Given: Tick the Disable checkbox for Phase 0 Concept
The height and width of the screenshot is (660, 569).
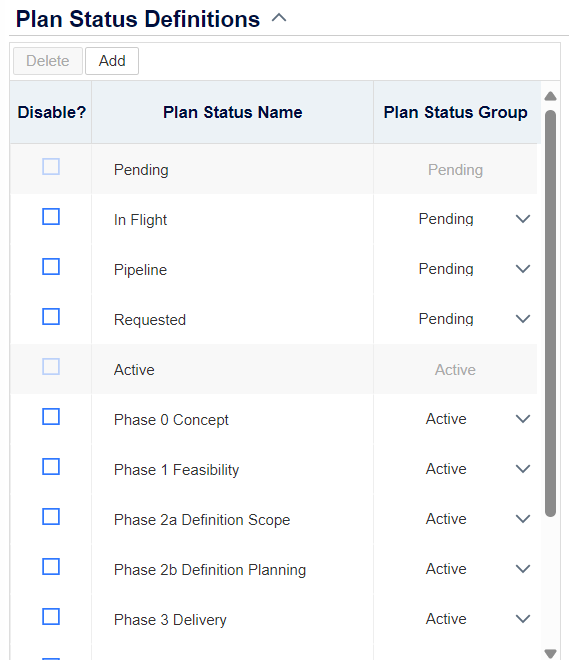Looking at the screenshot, I should 51,417.
